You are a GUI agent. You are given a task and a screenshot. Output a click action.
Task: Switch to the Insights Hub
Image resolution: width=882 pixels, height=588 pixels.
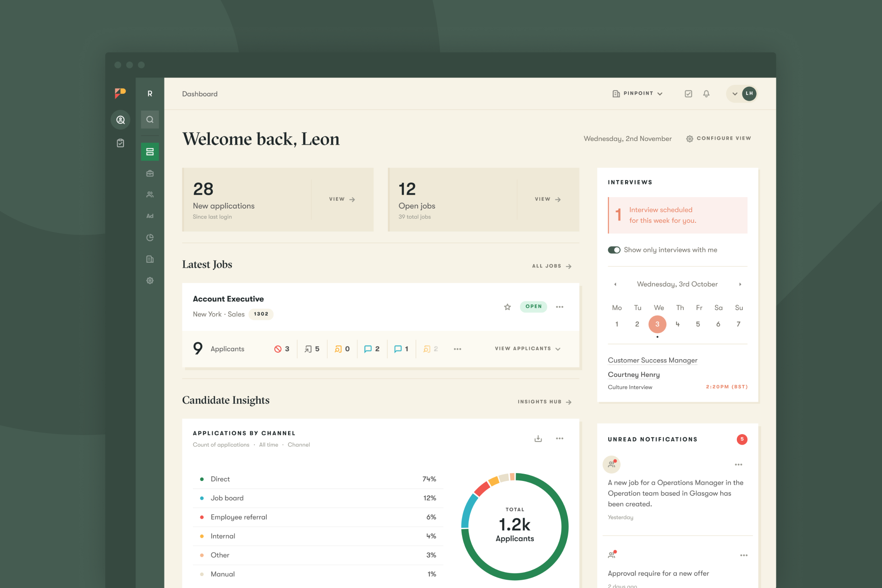(x=544, y=401)
